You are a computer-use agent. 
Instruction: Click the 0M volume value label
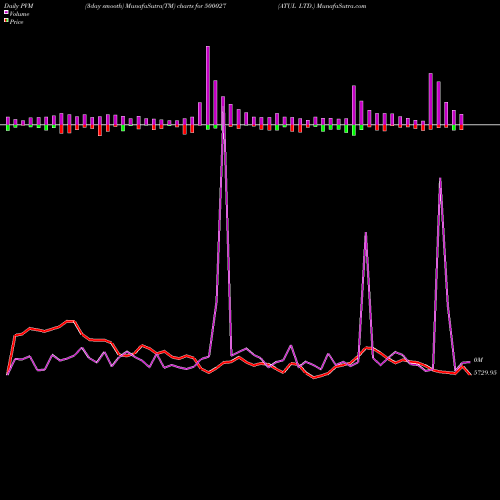point(478,360)
